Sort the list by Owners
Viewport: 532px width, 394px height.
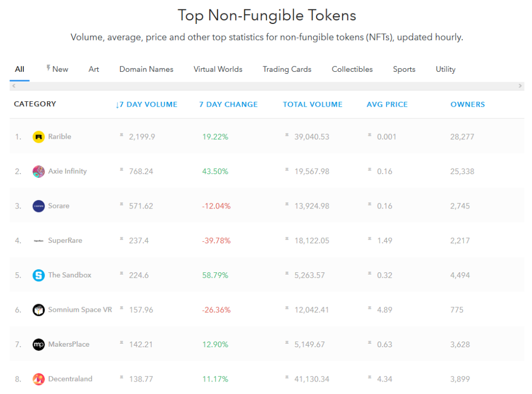click(x=467, y=104)
